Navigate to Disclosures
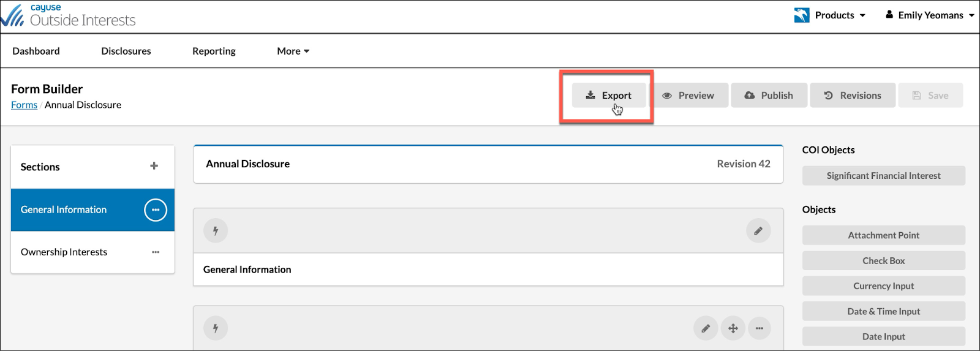The image size is (980, 351). point(126,51)
